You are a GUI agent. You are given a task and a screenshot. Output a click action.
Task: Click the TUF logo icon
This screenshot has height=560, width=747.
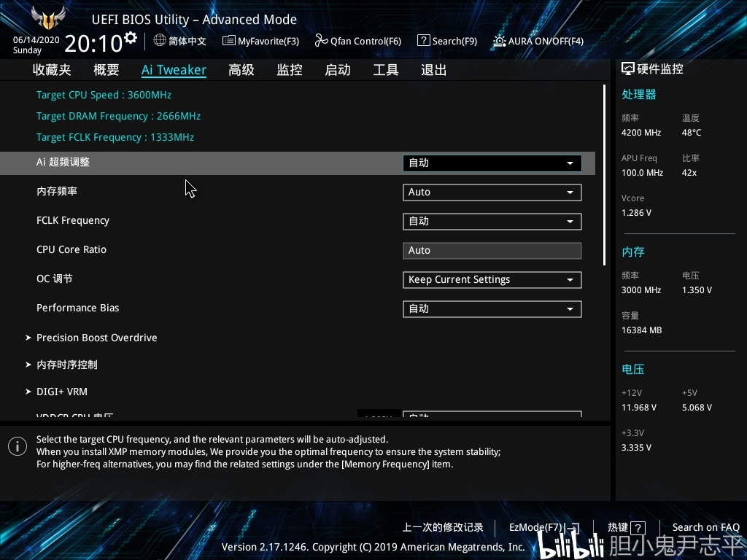48,18
